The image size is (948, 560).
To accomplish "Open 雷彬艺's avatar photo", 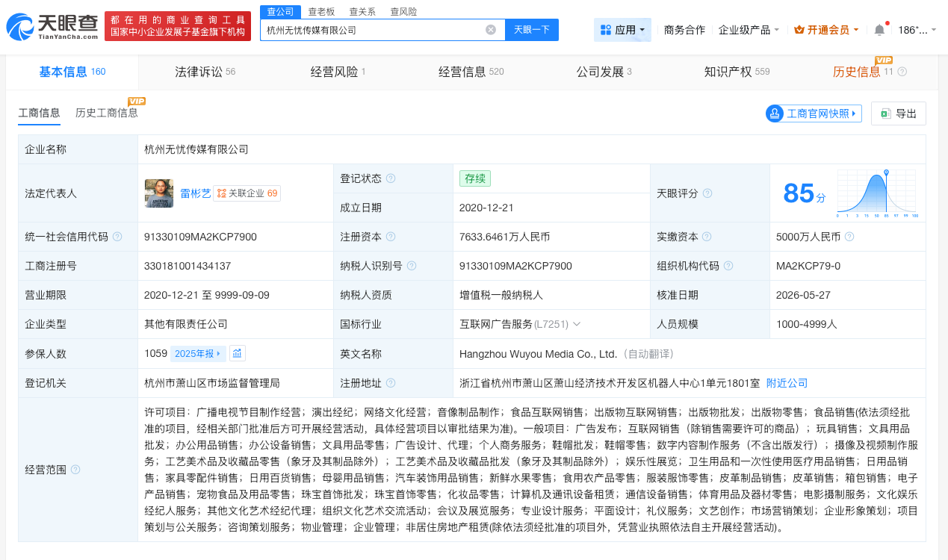I will click(159, 193).
